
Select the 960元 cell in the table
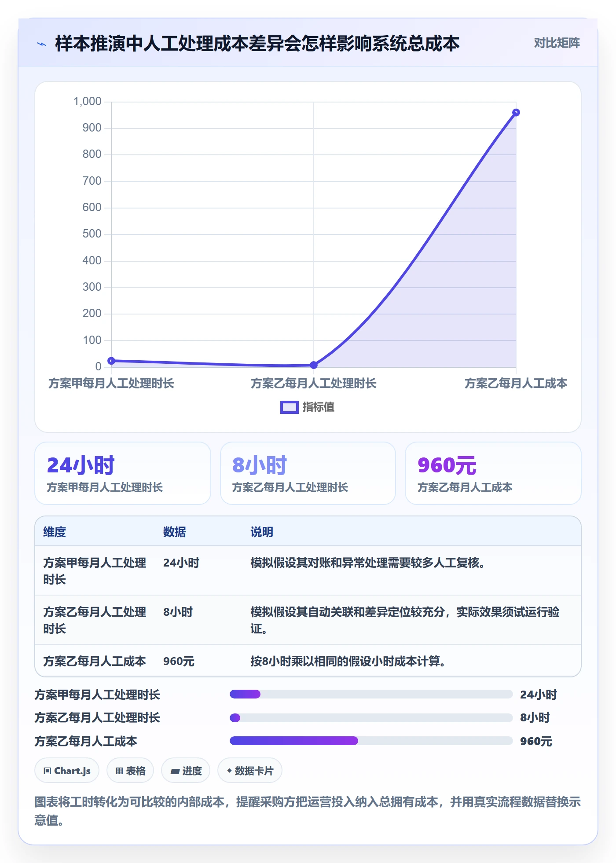tap(179, 661)
